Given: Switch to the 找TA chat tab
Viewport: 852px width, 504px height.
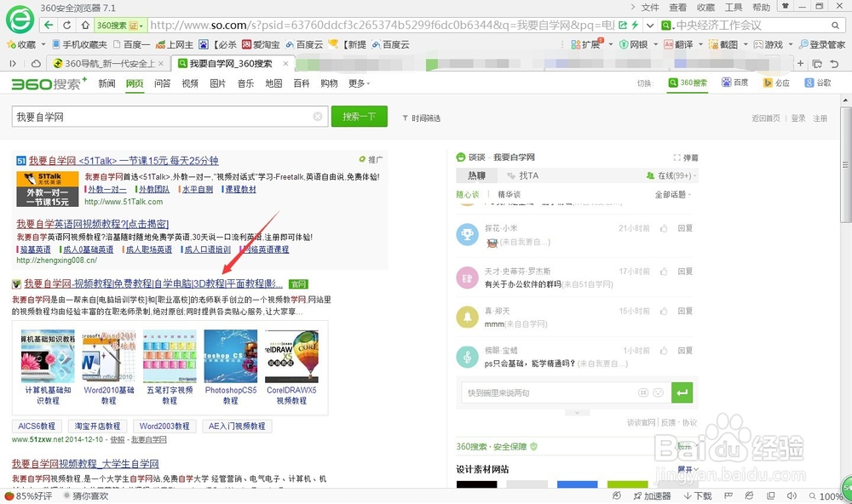Looking at the screenshot, I should [x=523, y=175].
